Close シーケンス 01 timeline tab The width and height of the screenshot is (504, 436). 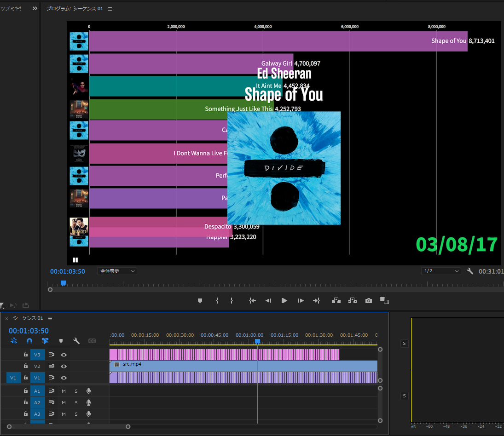click(x=6, y=319)
